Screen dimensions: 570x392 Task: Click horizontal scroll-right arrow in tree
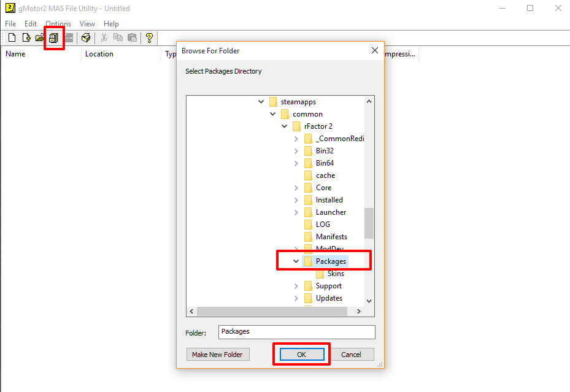click(358, 312)
